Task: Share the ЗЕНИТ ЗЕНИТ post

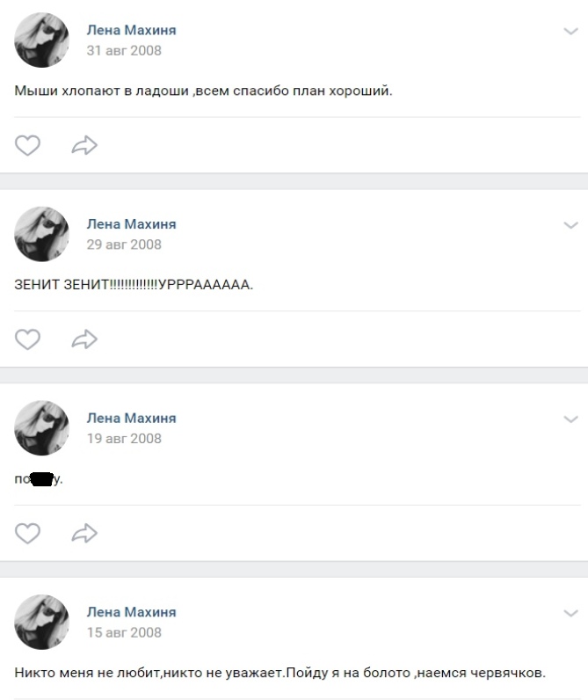Action: coord(84,339)
